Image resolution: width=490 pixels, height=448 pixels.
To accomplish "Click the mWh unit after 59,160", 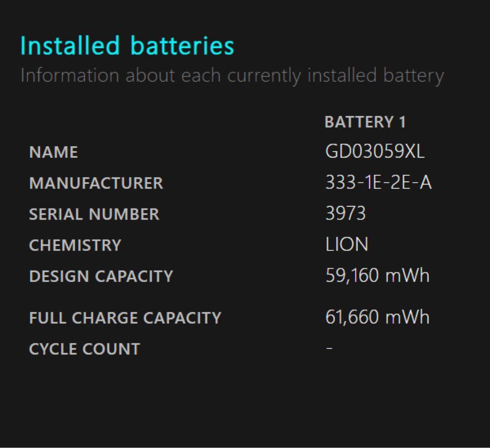I will (407, 276).
